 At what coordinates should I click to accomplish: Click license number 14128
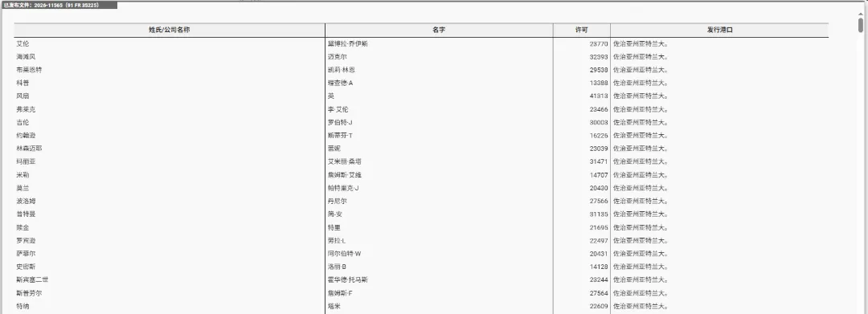[x=599, y=267]
